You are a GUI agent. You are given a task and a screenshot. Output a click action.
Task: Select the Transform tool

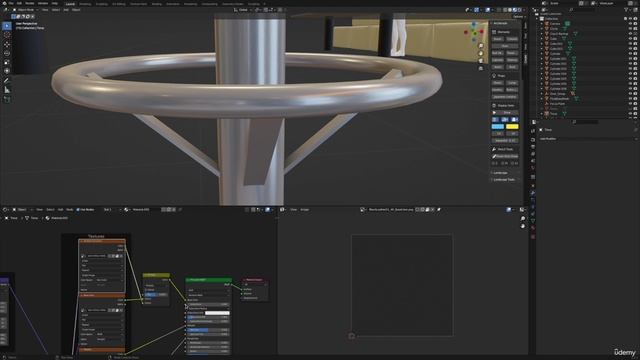tap(7, 71)
